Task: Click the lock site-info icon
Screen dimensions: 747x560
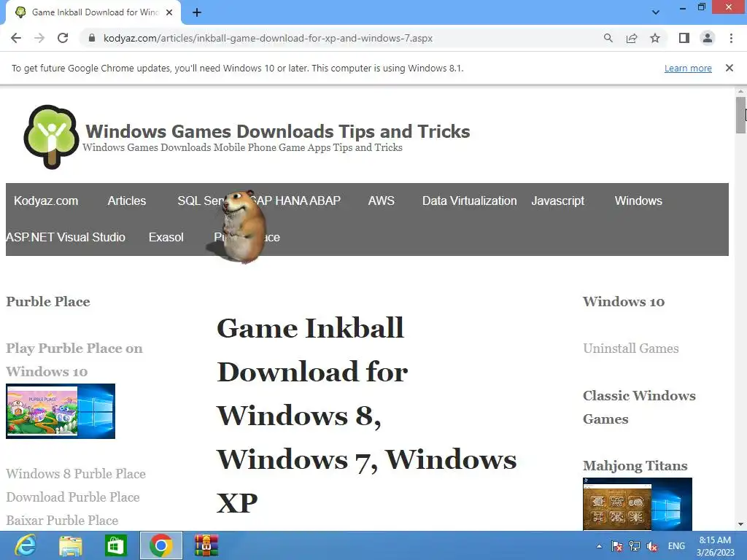Action: [x=92, y=38]
